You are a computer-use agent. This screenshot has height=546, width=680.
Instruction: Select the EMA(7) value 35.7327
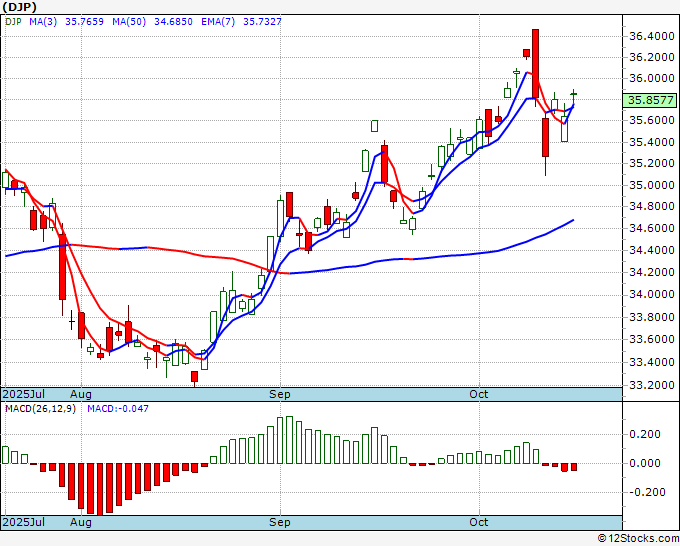262,21
